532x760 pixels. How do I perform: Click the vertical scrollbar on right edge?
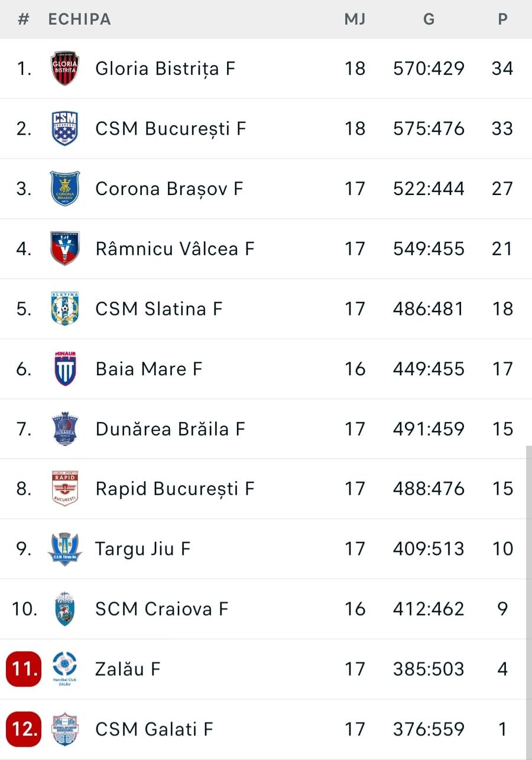(x=528, y=591)
